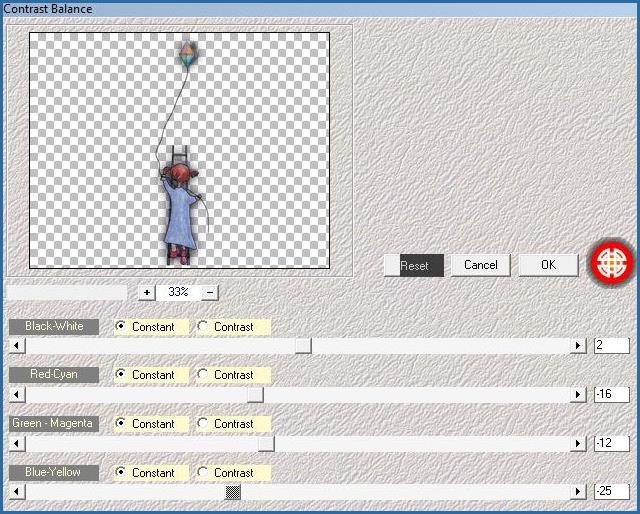Viewport: 640px width, 514px height.
Task: Select Contrast option for Black-White
Action: (203, 326)
